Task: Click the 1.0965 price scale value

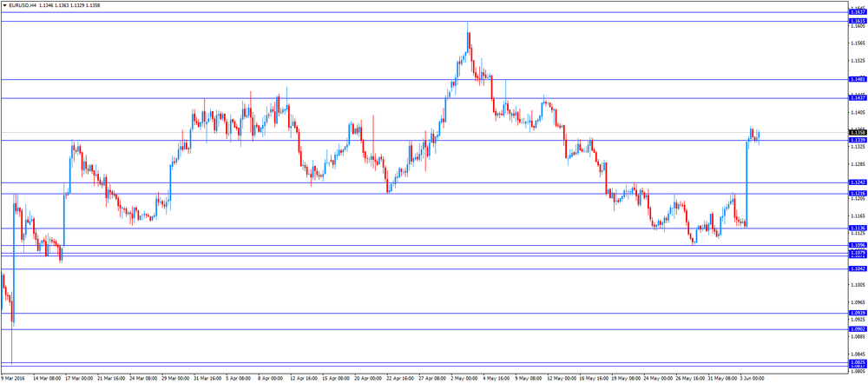Action: [858, 302]
